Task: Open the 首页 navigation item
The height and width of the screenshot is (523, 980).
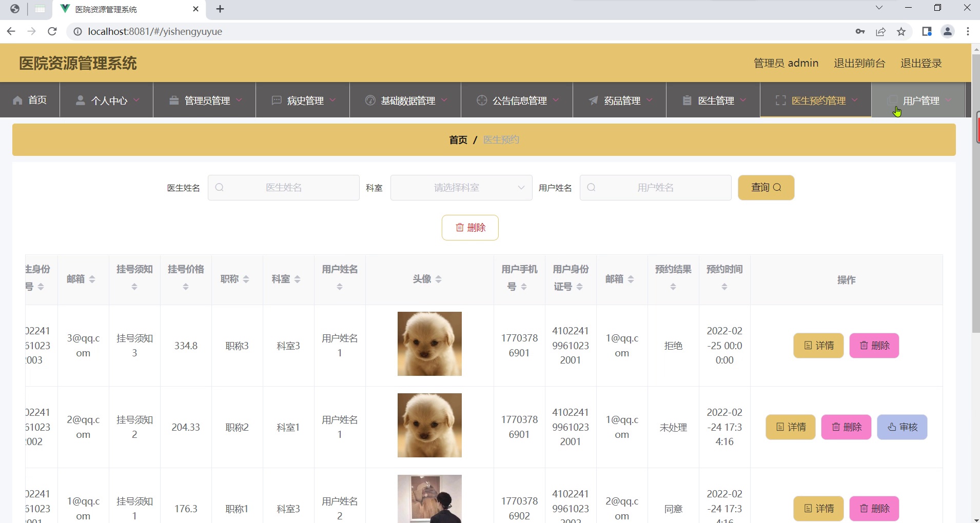Action: (30, 100)
